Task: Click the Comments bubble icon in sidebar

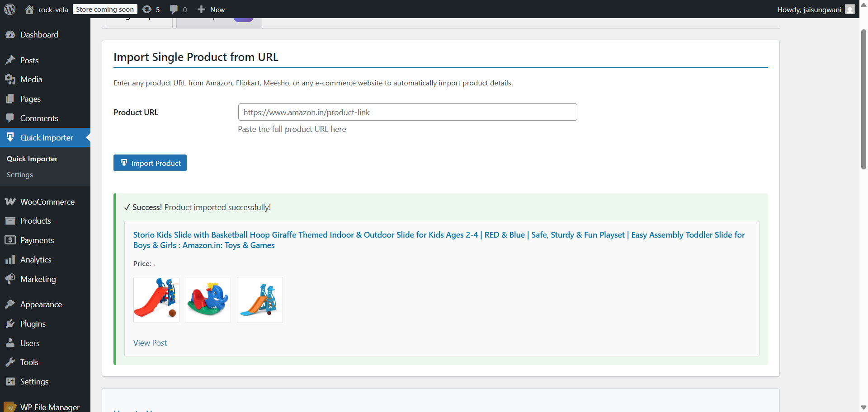Action: coord(10,118)
